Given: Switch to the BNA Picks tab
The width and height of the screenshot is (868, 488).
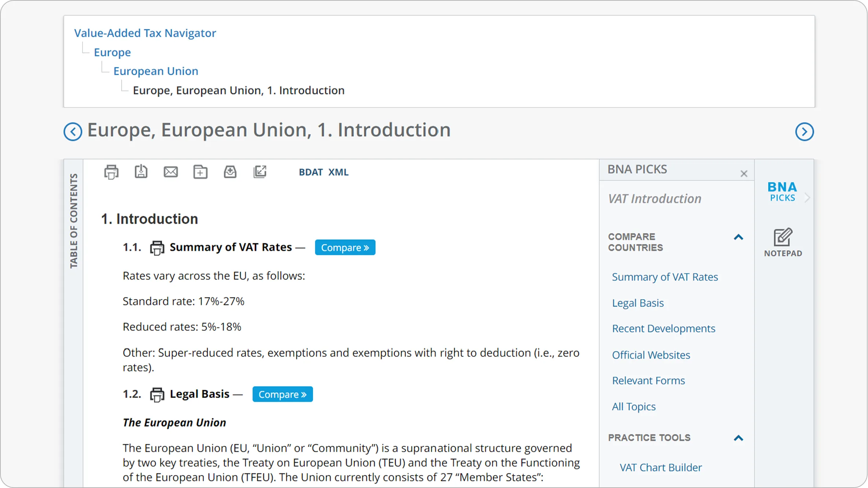Looking at the screenshot, I should pyautogui.click(x=782, y=192).
